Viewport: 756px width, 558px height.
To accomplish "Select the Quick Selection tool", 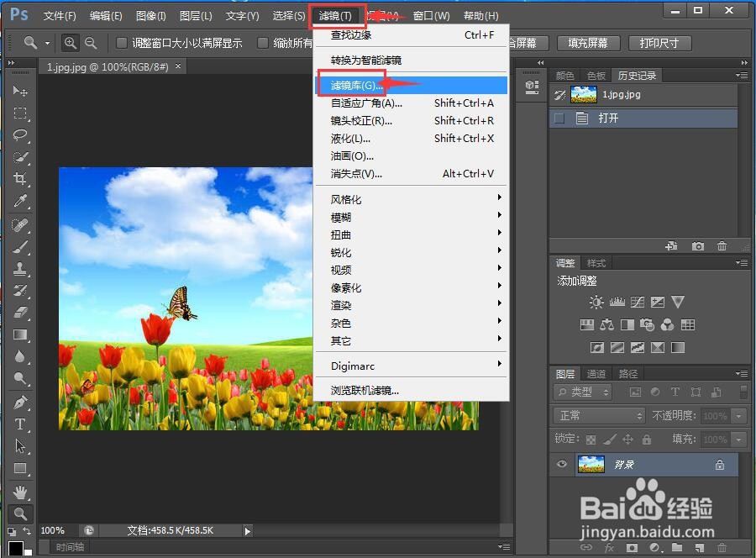I will point(20,157).
